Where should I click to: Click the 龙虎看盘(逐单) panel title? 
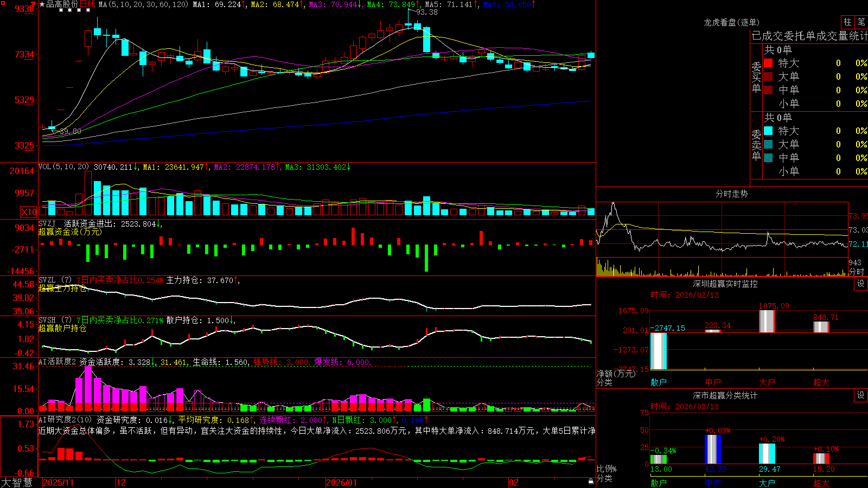pos(731,22)
